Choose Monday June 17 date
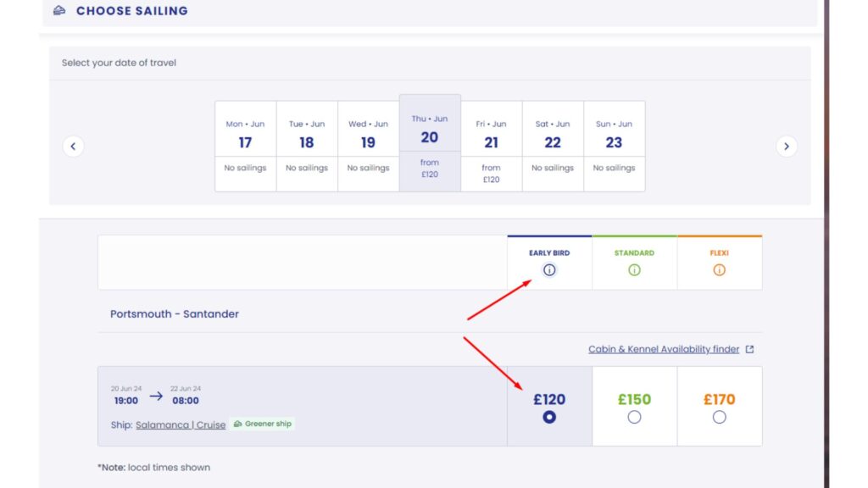 [x=245, y=146]
